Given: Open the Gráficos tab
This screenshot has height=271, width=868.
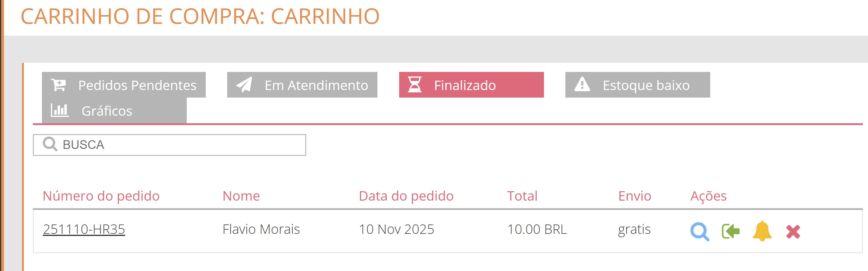Looking at the screenshot, I should 107,110.
